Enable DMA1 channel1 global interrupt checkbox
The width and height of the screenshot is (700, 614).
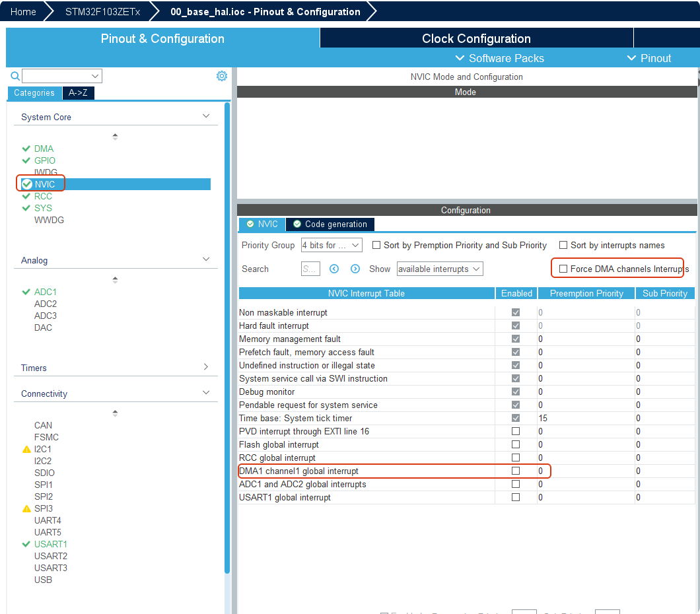[516, 471]
